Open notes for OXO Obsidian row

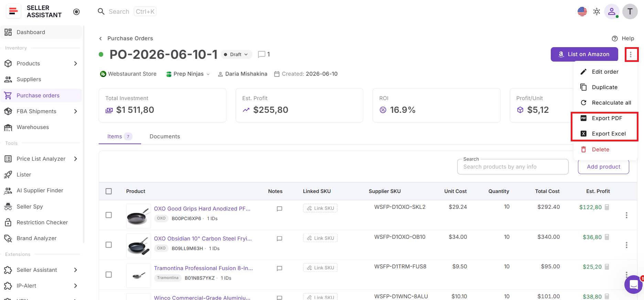tap(280, 238)
